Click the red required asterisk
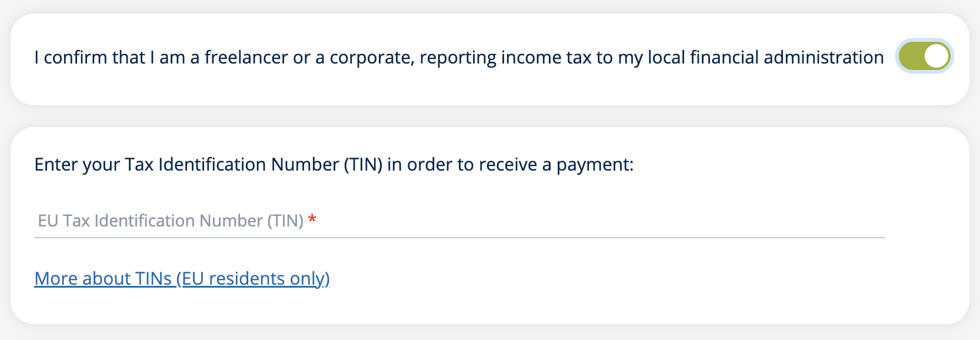980x340 pixels. (x=312, y=219)
